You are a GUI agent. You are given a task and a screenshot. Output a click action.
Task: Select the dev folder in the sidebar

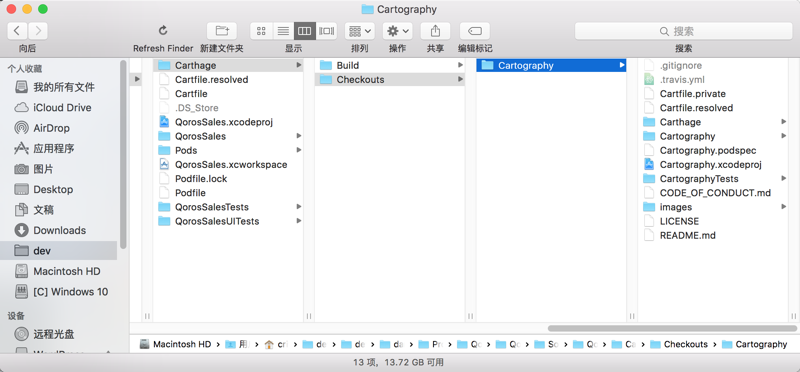point(59,251)
